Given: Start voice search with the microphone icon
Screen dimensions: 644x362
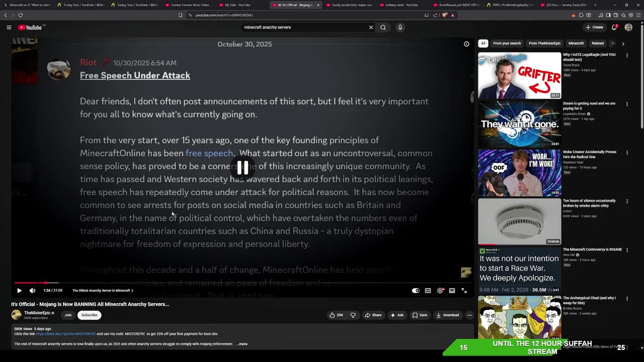Looking at the screenshot, I should [x=400, y=27].
